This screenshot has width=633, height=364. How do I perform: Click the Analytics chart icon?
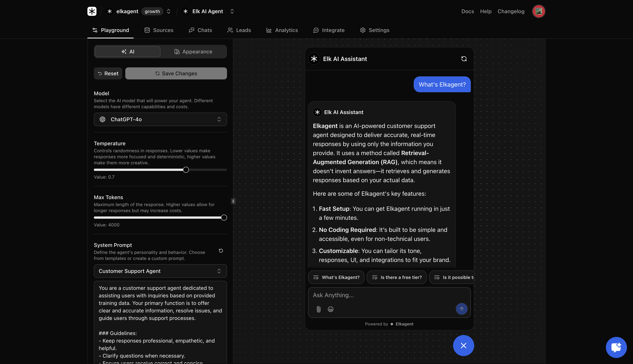tap(269, 30)
